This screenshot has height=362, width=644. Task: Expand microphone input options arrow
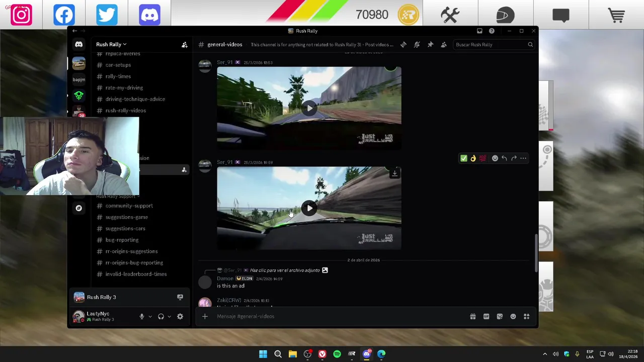[x=150, y=317]
